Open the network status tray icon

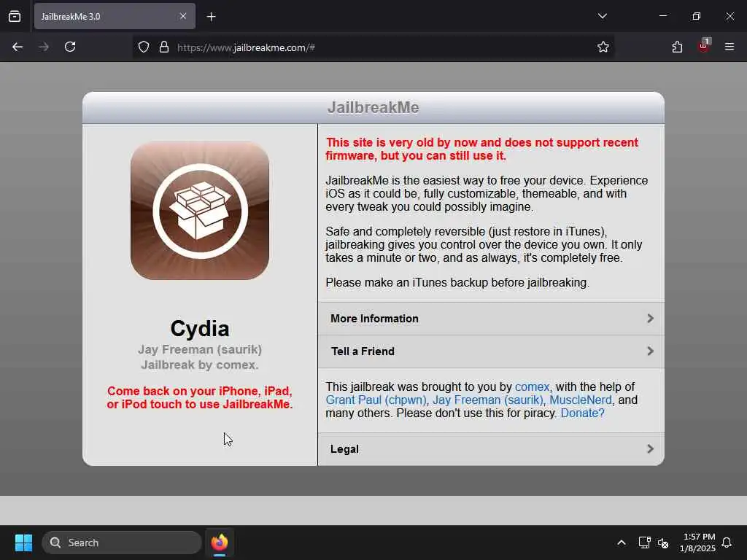(644, 542)
